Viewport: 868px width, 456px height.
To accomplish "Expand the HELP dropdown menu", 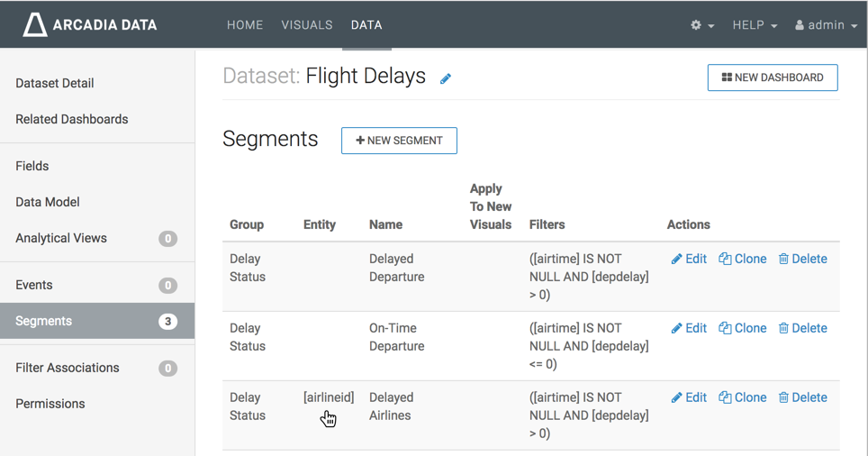I will point(755,25).
